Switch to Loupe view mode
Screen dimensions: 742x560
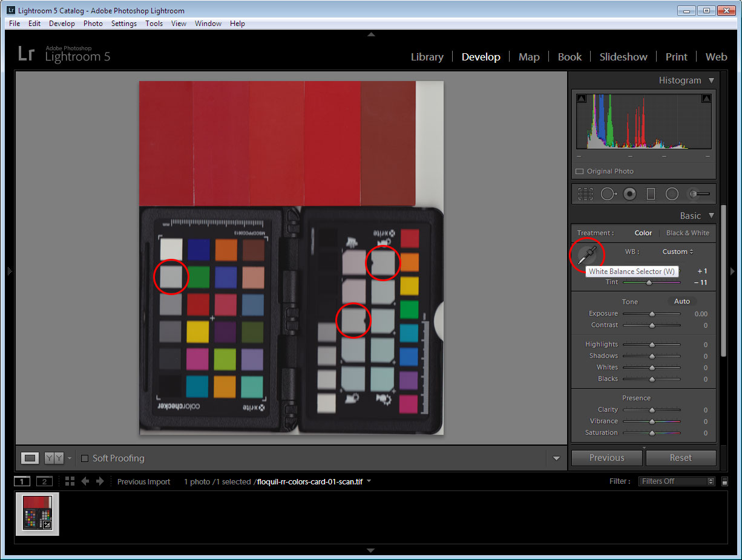point(30,458)
